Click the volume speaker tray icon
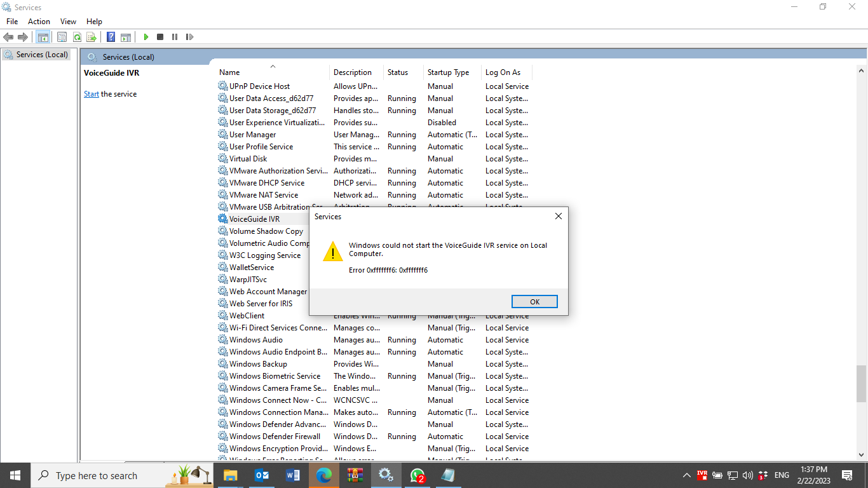Image resolution: width=868 pixels, height=488 pixels. click(x=747, y=475)
